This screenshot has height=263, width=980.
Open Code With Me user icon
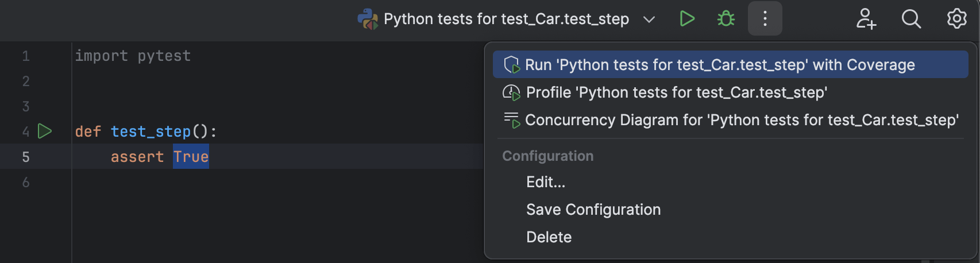point(866,19)
